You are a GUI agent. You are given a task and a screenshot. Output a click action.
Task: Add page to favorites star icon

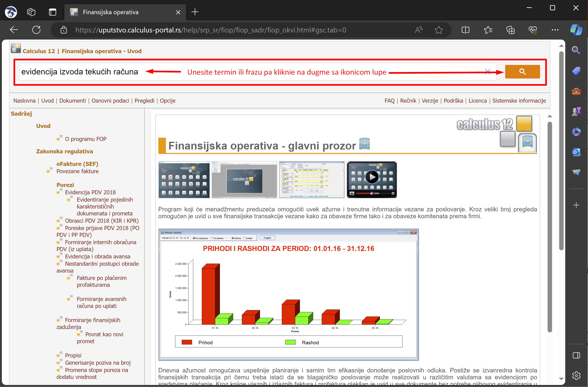[x=439, y=30]
